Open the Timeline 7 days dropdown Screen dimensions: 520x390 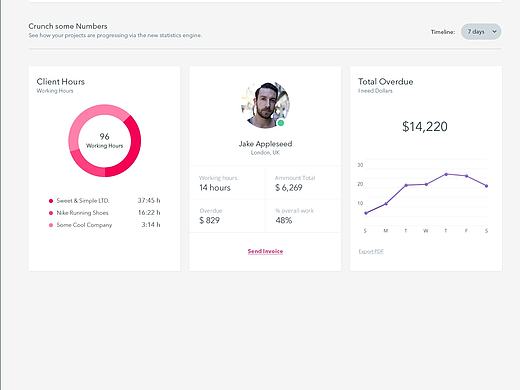click(481, 32)
